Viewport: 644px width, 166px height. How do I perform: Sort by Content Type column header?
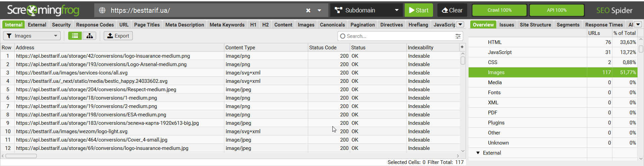click(266, 47)
